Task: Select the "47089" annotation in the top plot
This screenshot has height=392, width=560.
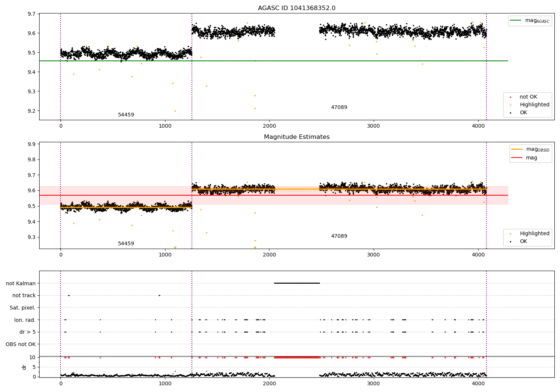Action: pos(339,108)
